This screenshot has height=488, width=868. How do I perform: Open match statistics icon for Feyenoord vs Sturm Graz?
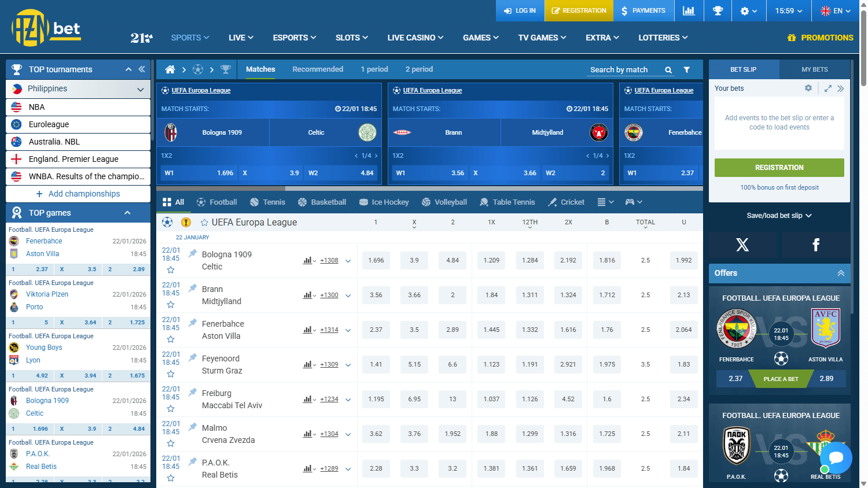[307, 364]
